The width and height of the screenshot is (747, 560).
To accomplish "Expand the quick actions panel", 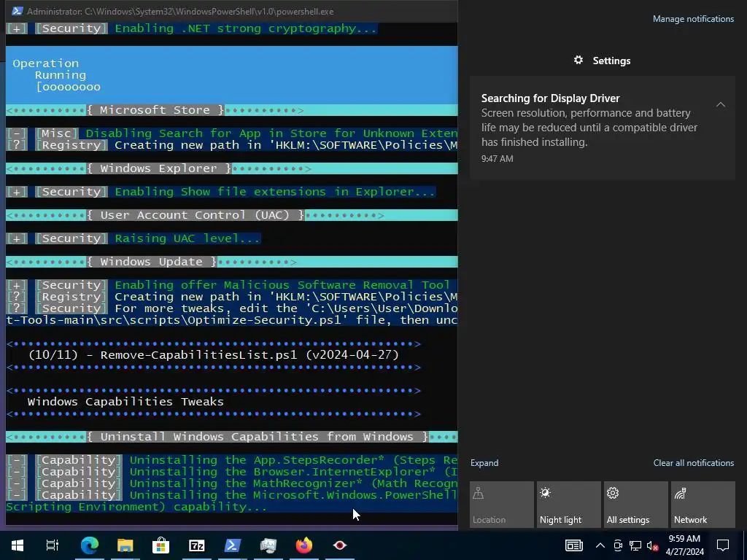I will [x=484, y=463].
